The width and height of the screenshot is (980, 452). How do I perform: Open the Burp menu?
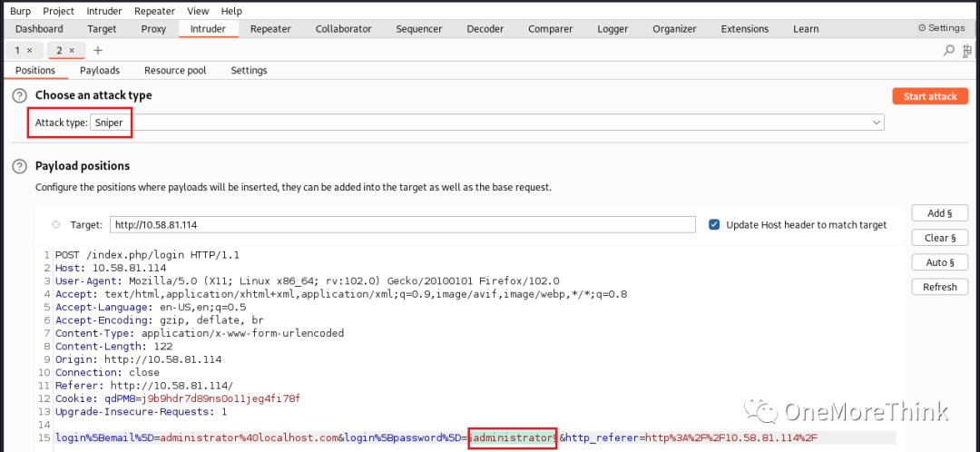(x=20, y=11)
